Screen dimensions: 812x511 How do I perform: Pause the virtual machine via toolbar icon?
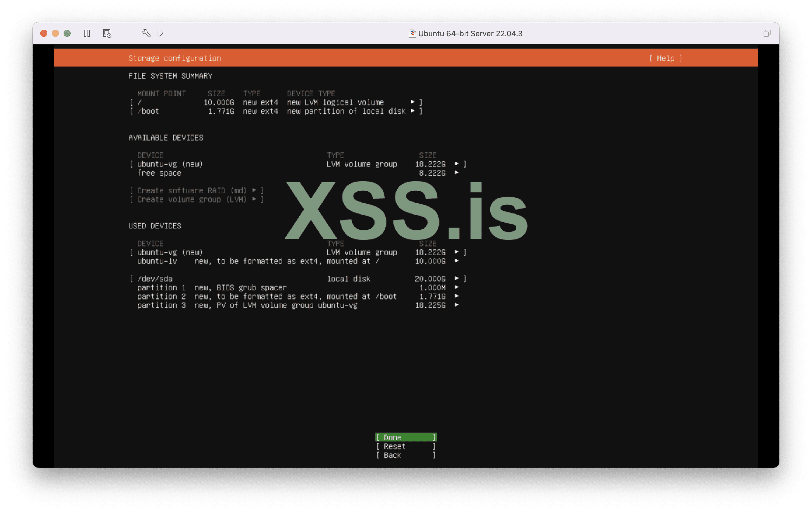(x=87, y=33)
